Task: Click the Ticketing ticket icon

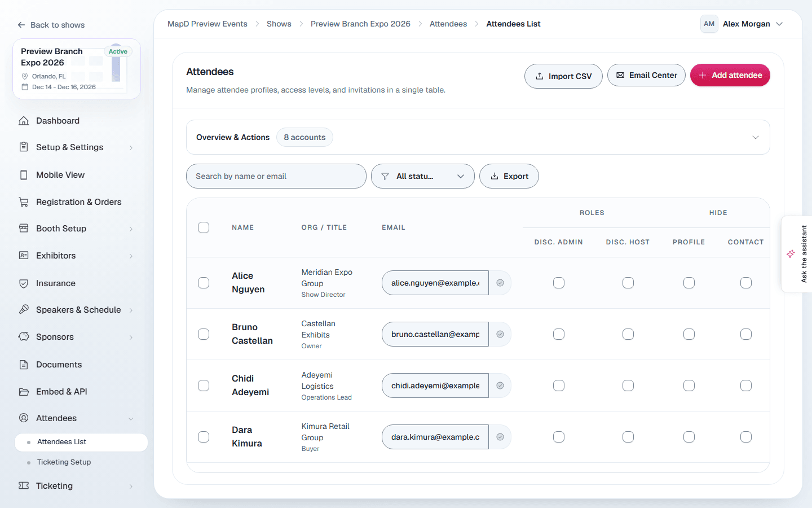Action: click(24, 486)
